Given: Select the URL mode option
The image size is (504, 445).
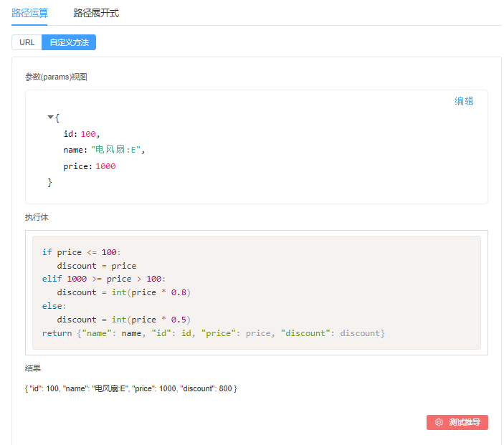Looking at the screenshot, I should point(27,42).
